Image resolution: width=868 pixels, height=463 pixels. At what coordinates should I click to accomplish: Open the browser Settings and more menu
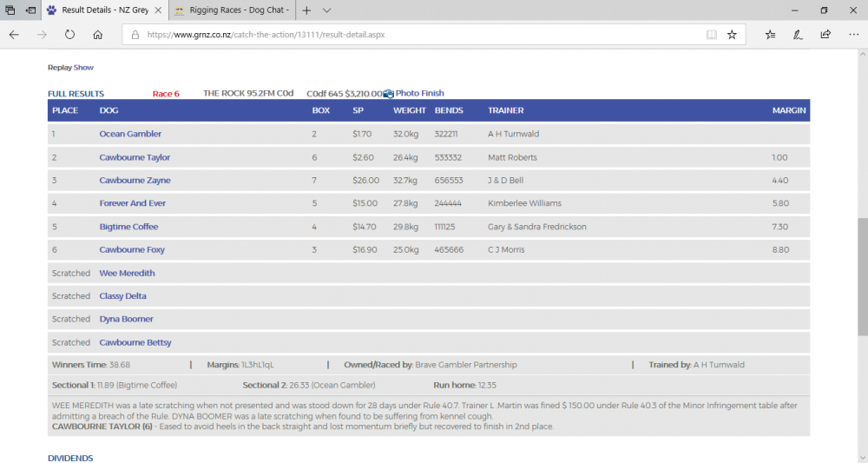[x=852, y=35]
